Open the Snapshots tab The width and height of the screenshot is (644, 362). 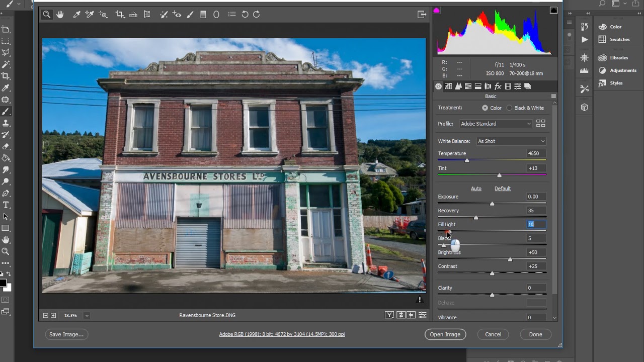[x=527, y=86]
